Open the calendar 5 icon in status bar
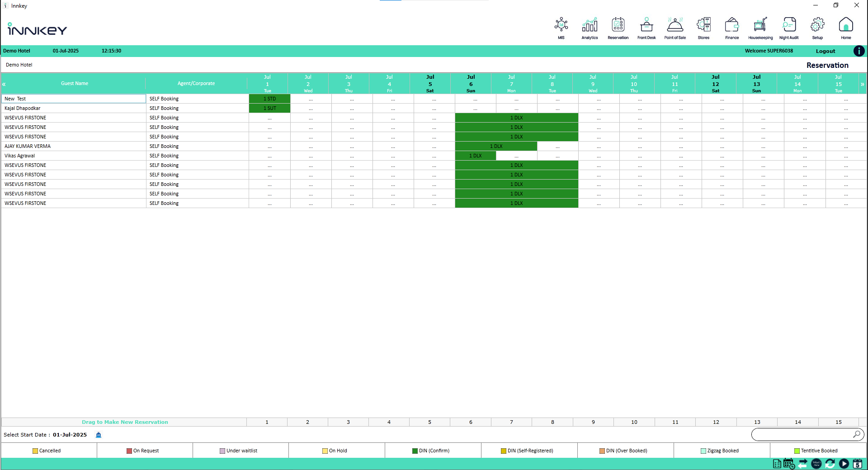The image size is (868, 470). coord(858,464)
